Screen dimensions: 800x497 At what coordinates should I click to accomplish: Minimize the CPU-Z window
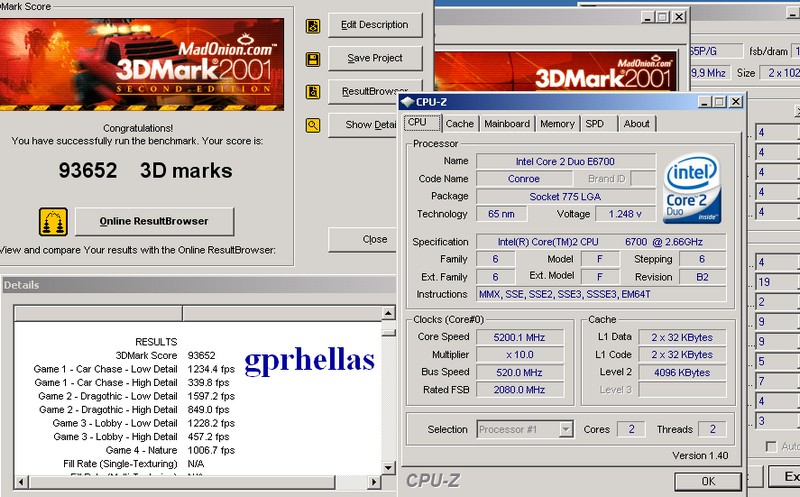point(705,102)
